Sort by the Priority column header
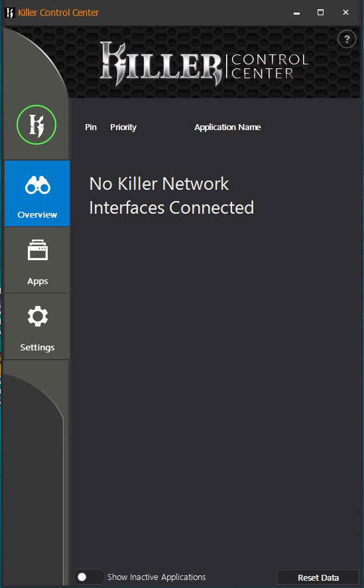The height and width of the screenshot is (588, 364). [123, 127]
